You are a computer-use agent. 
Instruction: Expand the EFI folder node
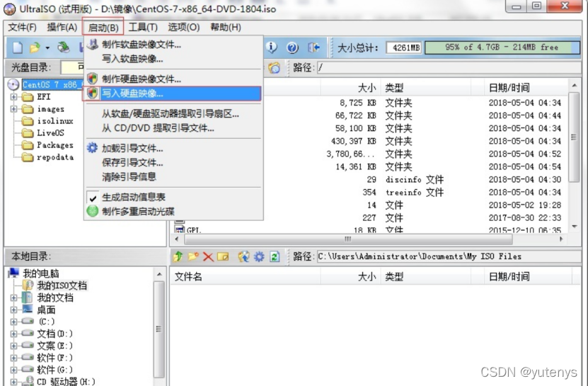pos(14,97)
